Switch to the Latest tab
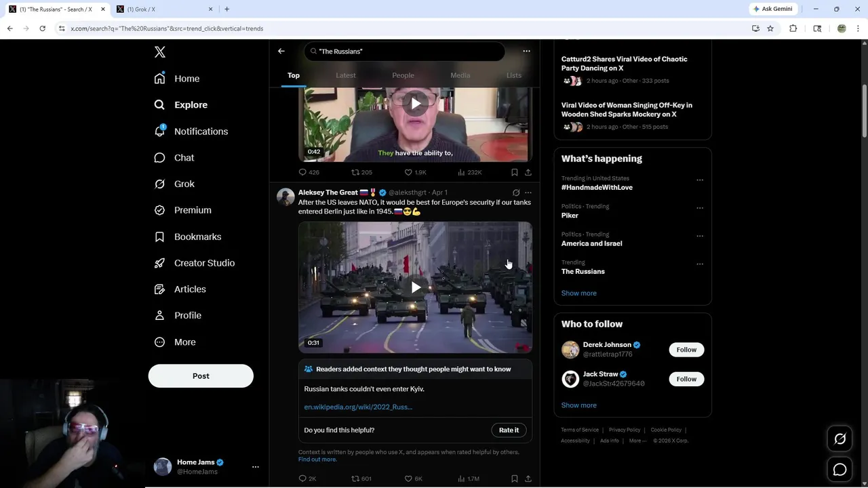Screen dimensions: 868x488 346,75
